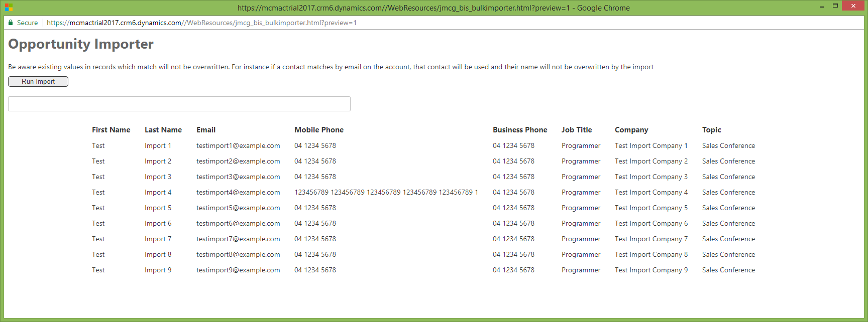Viewport: 868px width, 322px height.
Task: Click the Import 9 last name cell
Action: click(x=158, y=270)
